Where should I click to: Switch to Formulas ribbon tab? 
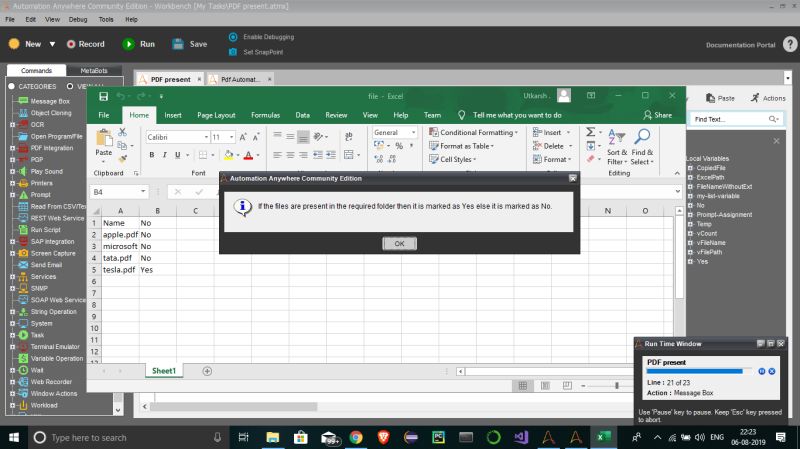[265, 115]
